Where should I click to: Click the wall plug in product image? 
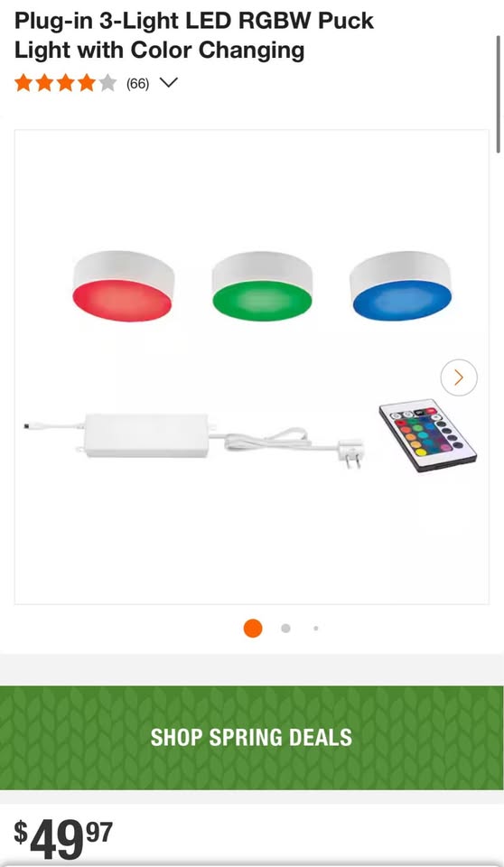351,452
